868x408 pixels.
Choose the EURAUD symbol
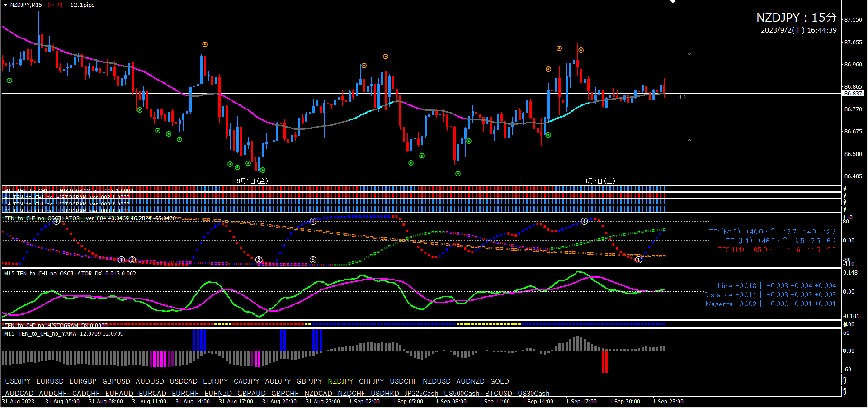click(119, 394)
